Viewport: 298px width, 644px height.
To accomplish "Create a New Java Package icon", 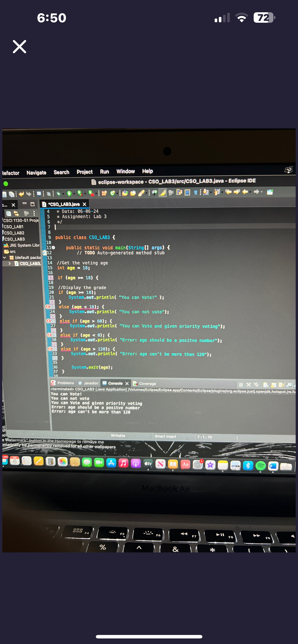I will pos(104,193).
